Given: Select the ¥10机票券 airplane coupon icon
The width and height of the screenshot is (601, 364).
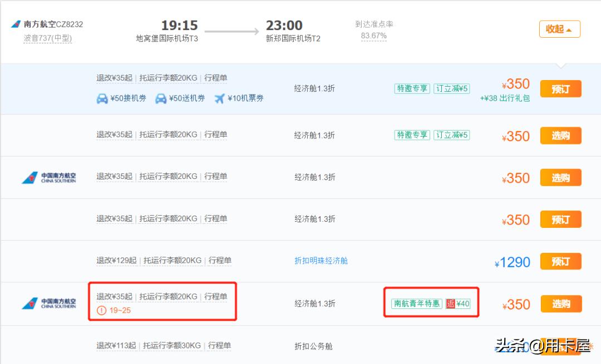Looking at the screenshot, I should [x=219, y=99].
